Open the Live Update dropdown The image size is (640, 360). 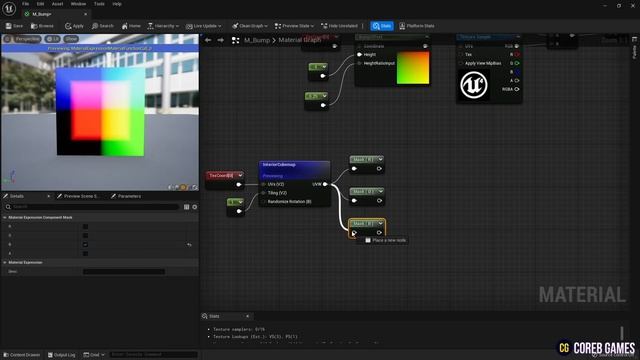coord(203,26)
